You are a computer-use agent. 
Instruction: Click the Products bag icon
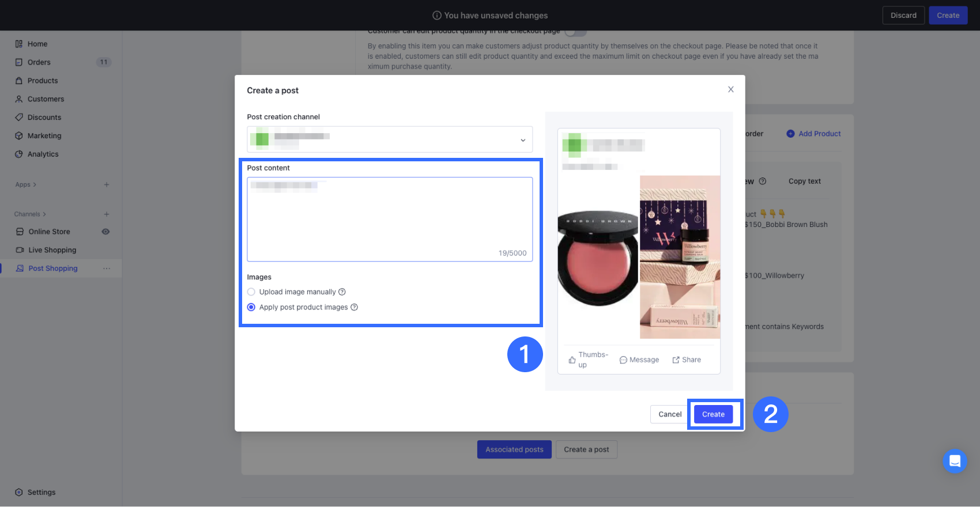[19, 81]
